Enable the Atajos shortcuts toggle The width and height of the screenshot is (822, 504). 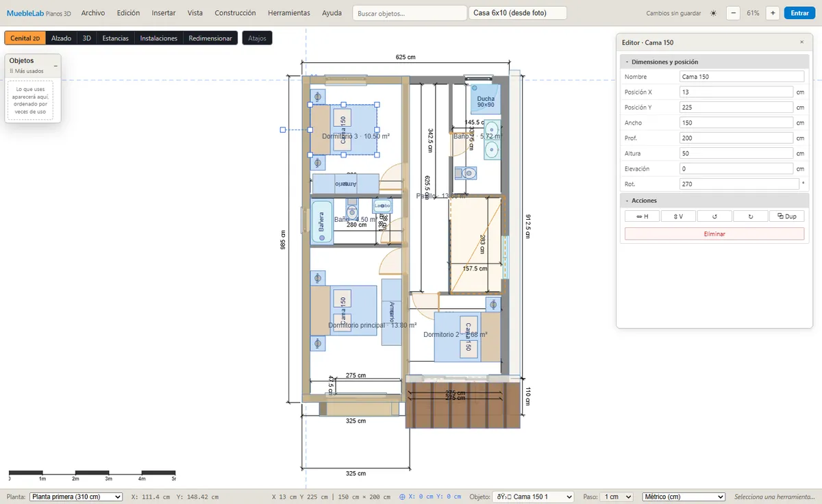click(x=258, y=38)
